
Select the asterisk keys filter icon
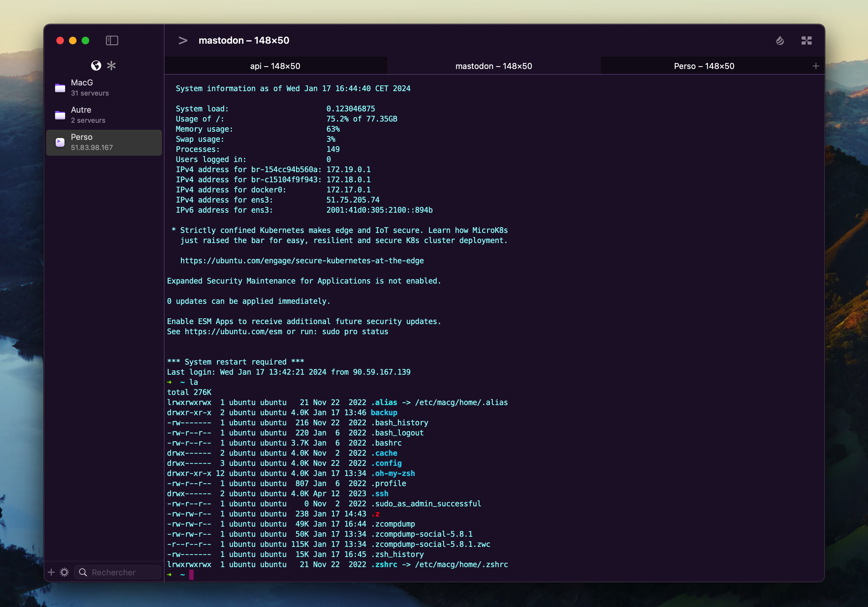click(112, 66)
